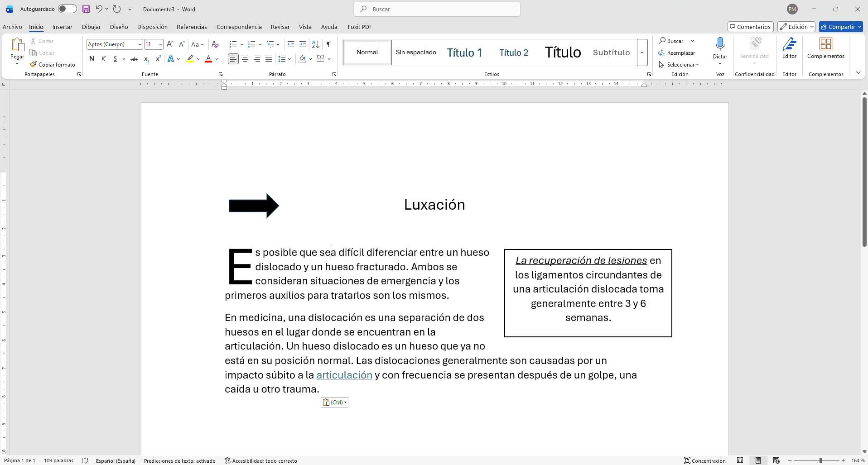This screenshot has width=868, height=465.
Task: Toggle the Autoguardado switch
Action: coord(67,9)
